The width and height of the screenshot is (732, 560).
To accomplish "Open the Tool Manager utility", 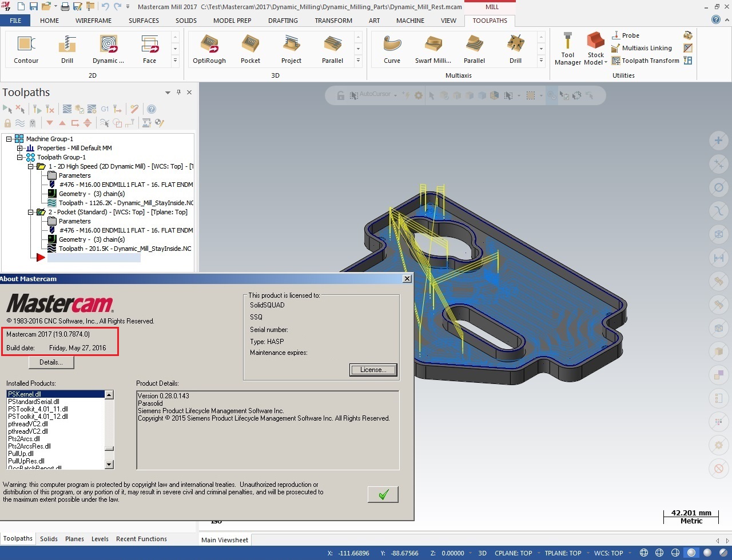I will click(568, 49).
